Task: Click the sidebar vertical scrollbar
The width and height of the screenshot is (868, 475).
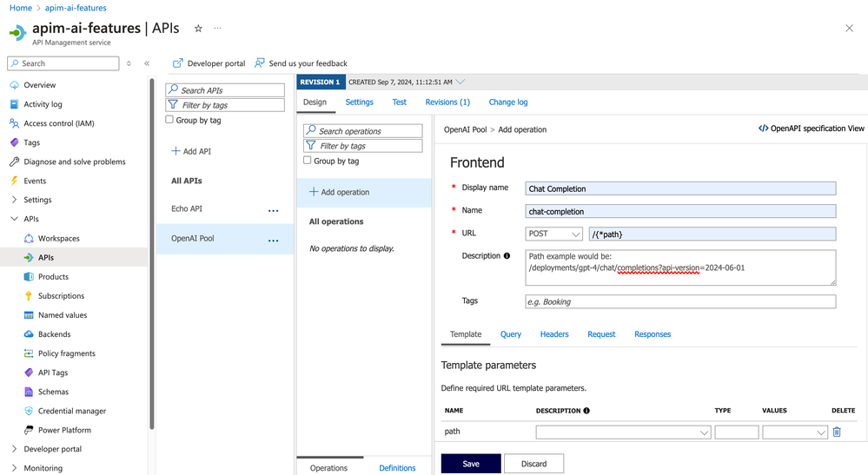Action: point(152,254)
